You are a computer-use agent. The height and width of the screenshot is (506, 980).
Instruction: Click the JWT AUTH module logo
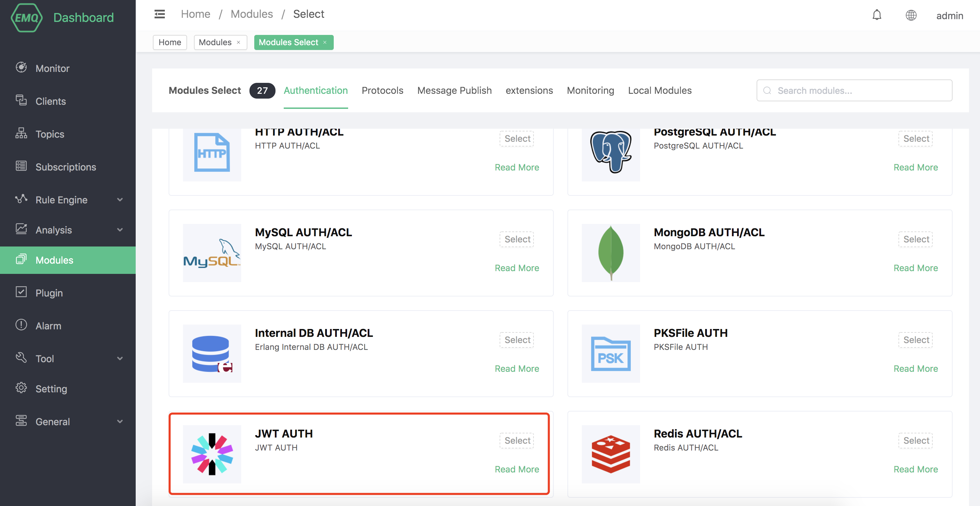point(212,454)
